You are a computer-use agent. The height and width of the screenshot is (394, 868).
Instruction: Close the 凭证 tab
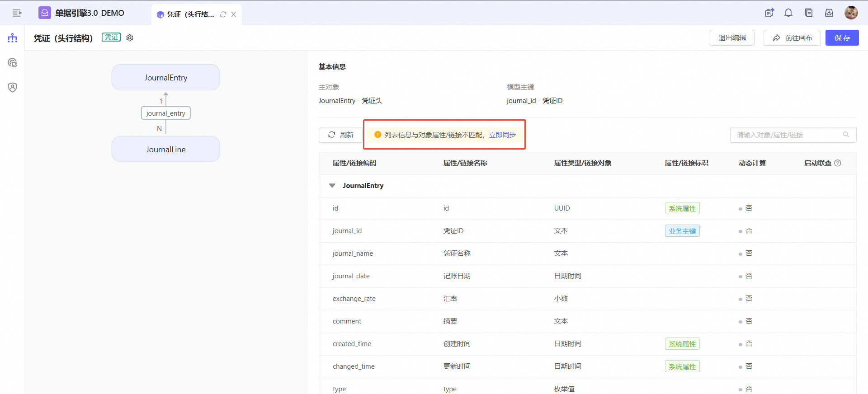tap(234, 14)
